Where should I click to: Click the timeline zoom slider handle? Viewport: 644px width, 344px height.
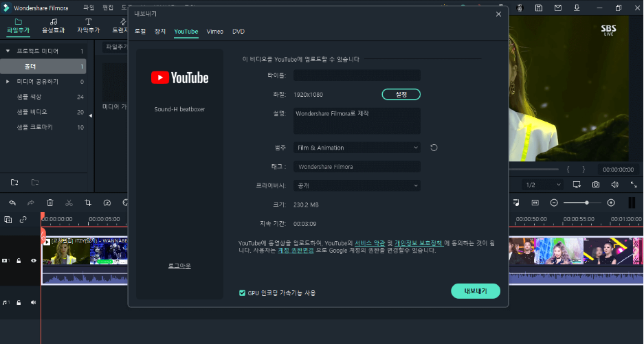coord(587,203)
